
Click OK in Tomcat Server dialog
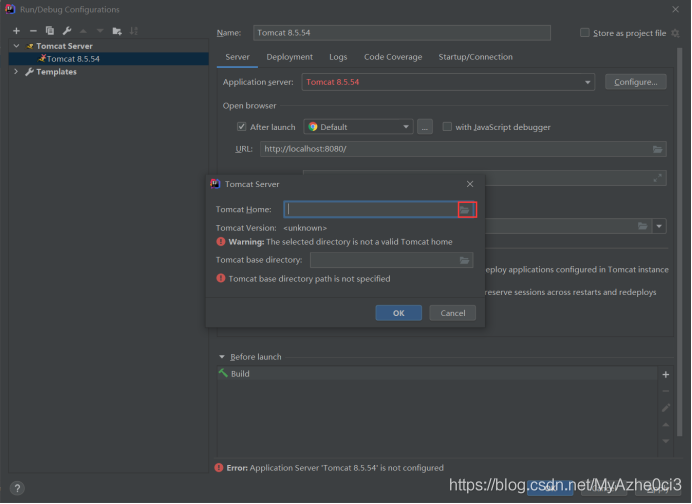[x=399, y=313]
